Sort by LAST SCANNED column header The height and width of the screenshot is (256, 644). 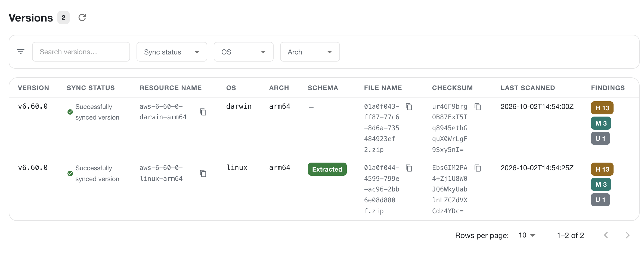click(528, 88)
